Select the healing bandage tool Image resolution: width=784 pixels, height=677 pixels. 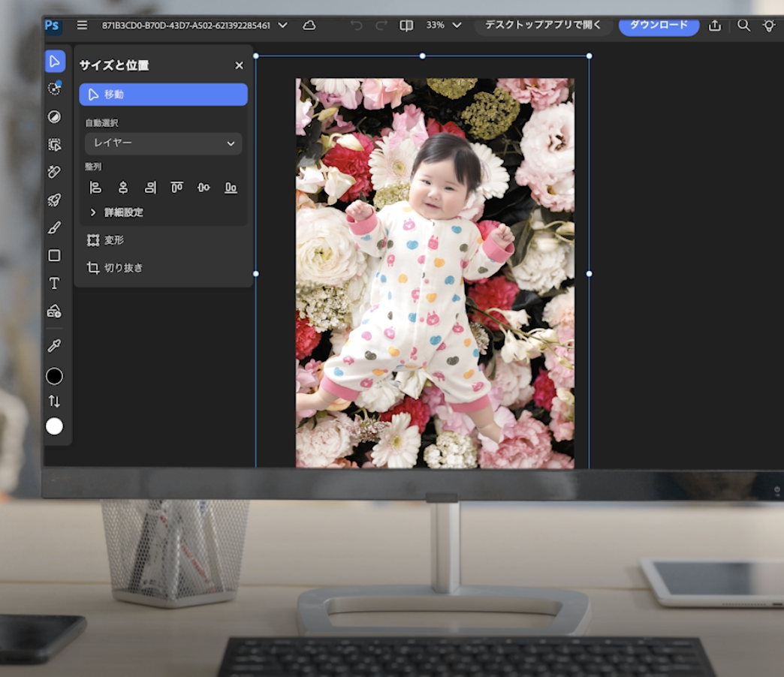[54, 172]
